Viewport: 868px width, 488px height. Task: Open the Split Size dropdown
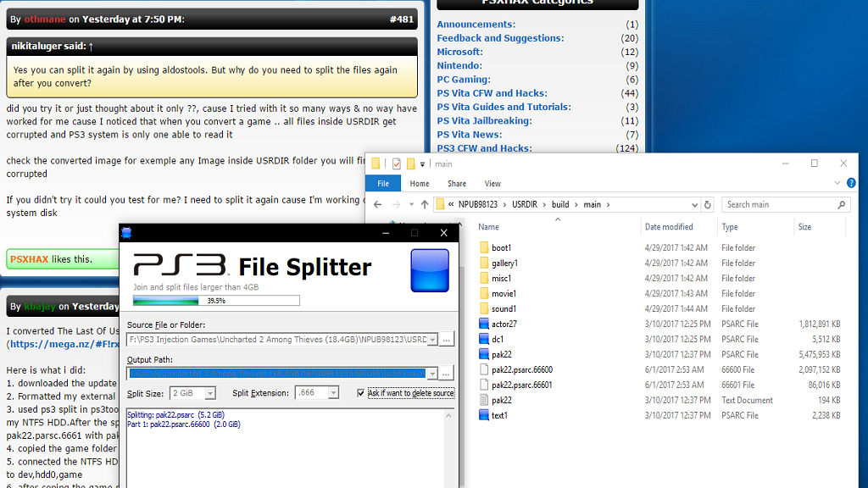tap(210, 393)
